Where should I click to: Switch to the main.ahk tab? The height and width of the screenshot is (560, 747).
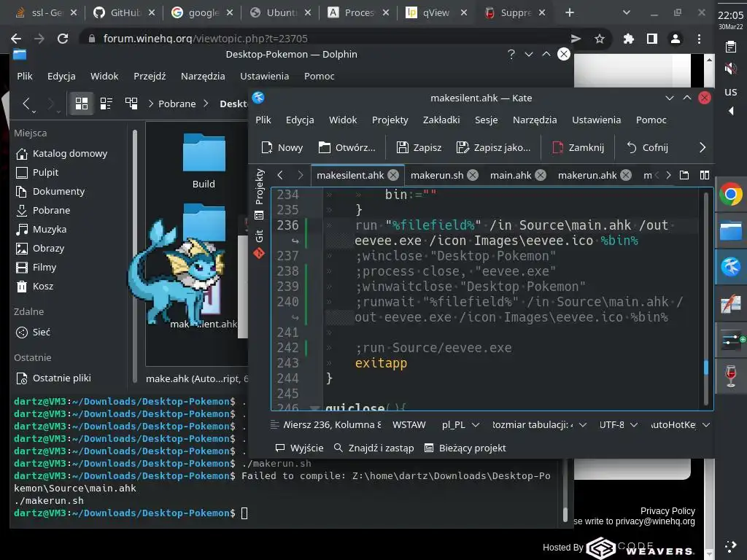[511, 175]
